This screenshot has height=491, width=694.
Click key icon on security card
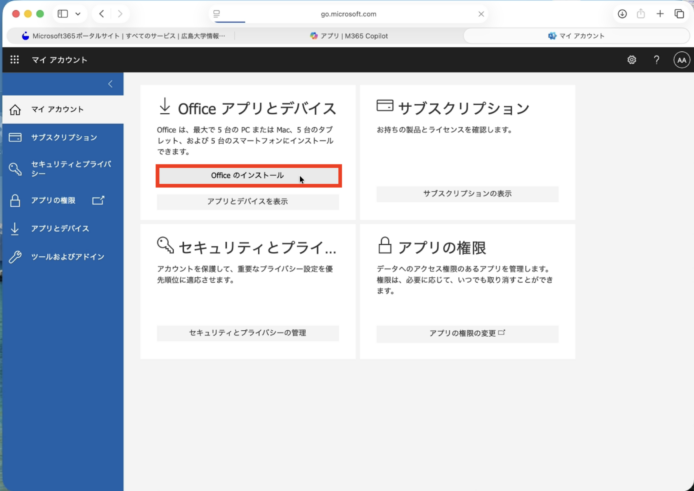point(165,245)
